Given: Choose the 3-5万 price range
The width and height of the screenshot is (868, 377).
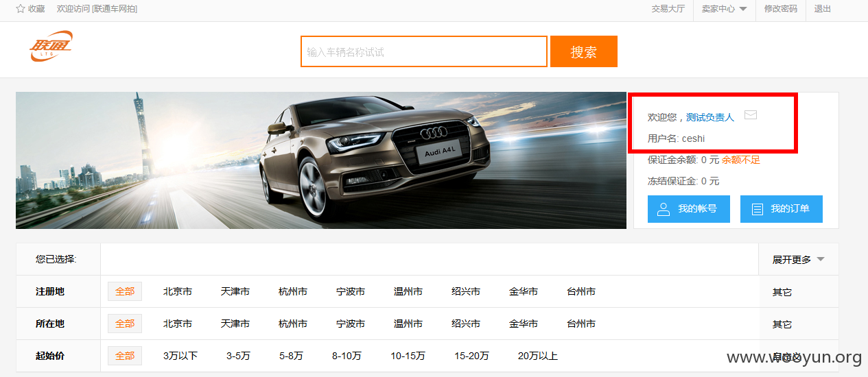Looking at the screenshot, I should tap(238, 356).
